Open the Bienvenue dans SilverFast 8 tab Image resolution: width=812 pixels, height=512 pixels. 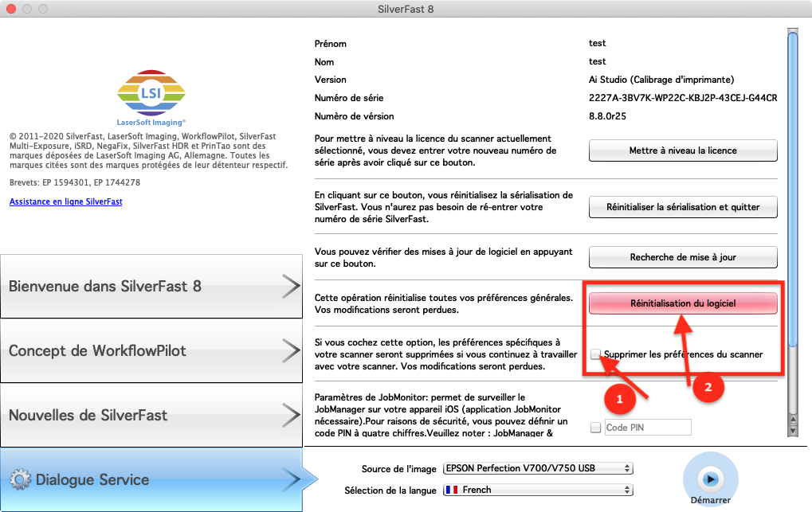[x=151, y=287]
